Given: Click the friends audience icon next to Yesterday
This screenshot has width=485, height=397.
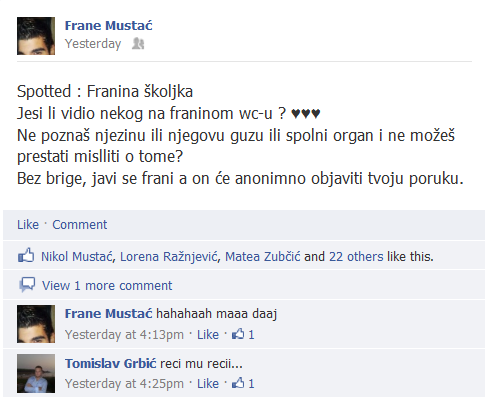Looking at the screenshot, I should click(138, 44).
